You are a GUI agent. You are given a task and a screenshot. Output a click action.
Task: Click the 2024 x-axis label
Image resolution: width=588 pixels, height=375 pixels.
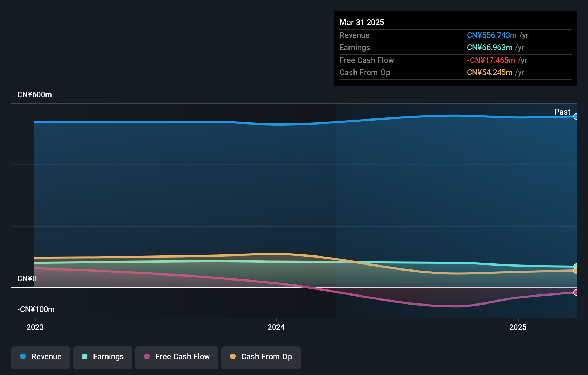(276, 327)
